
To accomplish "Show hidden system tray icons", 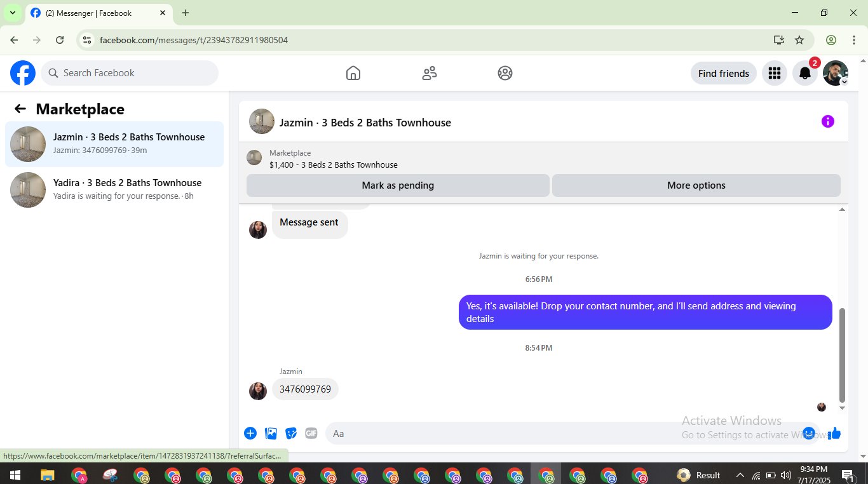I will [x=740, y=474].
